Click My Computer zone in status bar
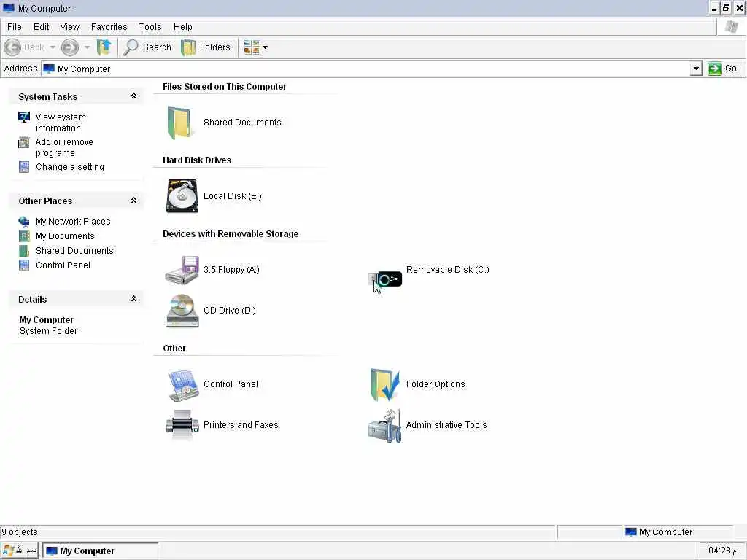Viewport: 747px width, 560px height. (678, 532)
